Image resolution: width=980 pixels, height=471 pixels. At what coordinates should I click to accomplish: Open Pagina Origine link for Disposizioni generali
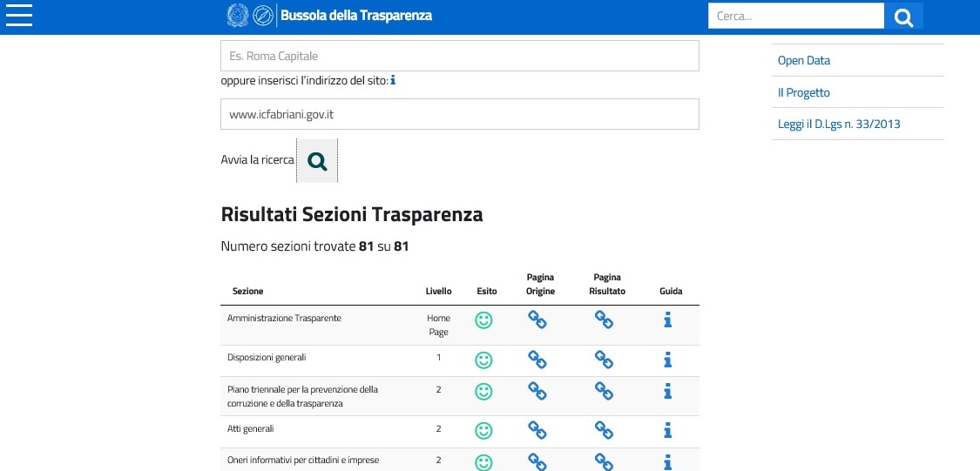(x=537, y=360)
